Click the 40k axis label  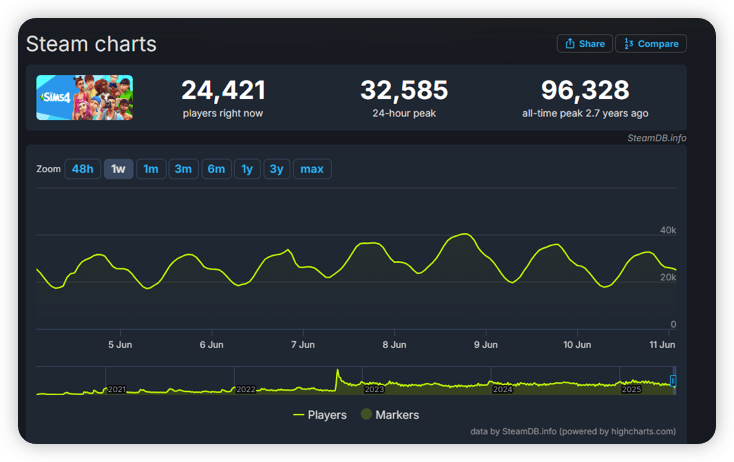coord(668,230)
